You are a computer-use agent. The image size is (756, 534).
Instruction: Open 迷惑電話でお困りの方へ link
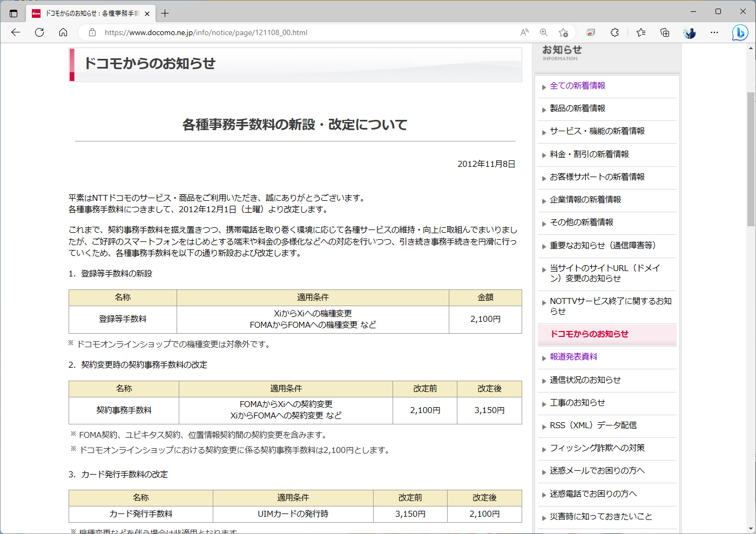593,494
